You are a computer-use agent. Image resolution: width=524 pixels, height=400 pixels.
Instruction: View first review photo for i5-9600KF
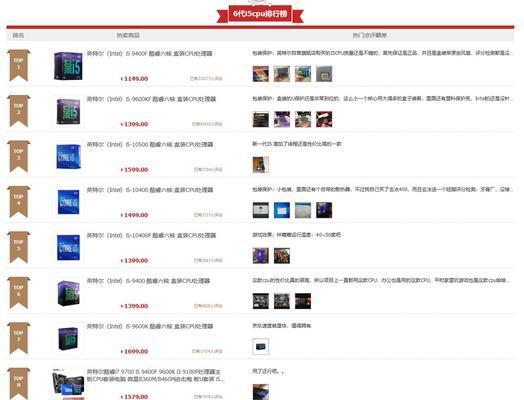coord(261,119)
